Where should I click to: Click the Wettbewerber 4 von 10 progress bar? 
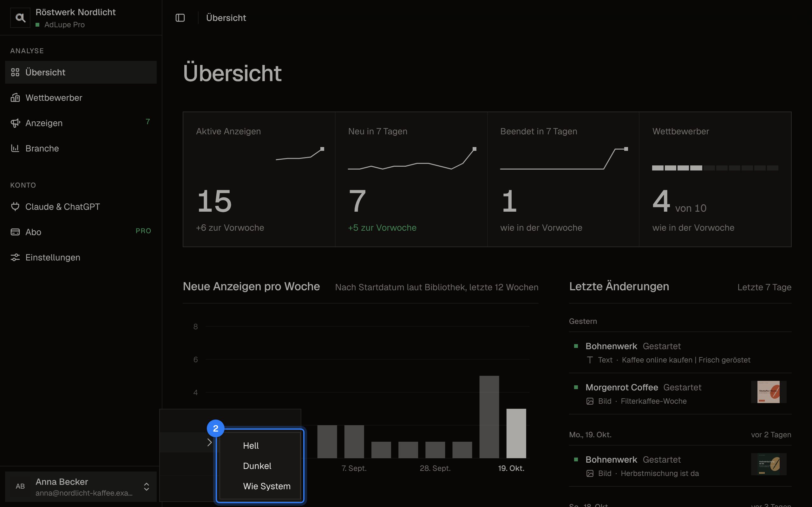715,168
